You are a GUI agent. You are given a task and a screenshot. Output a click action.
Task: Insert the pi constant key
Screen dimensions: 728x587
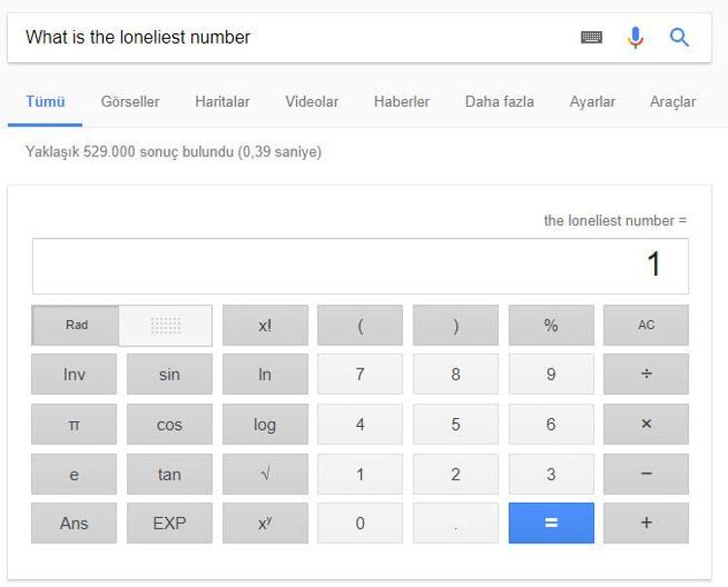(x=74, y=425)
